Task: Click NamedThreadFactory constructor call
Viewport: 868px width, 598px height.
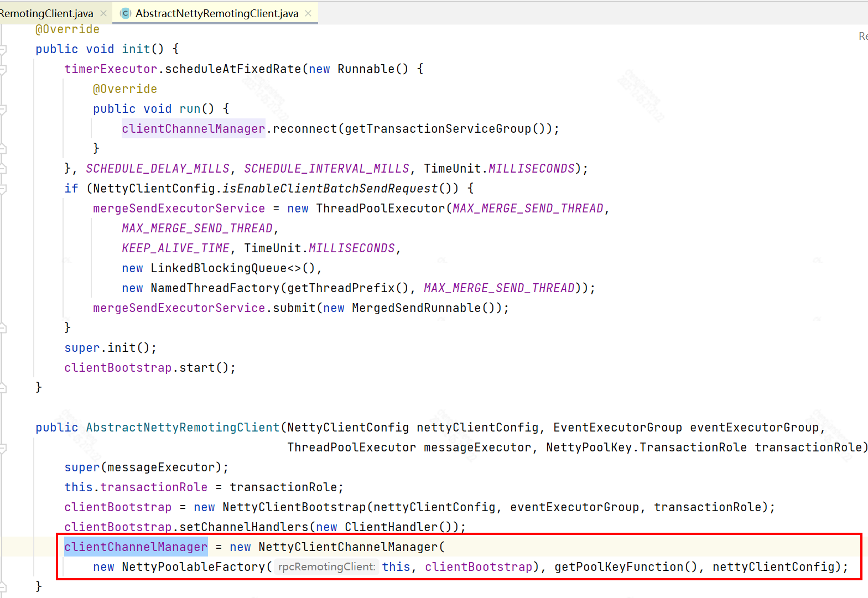Action: [x=215, y=288]
